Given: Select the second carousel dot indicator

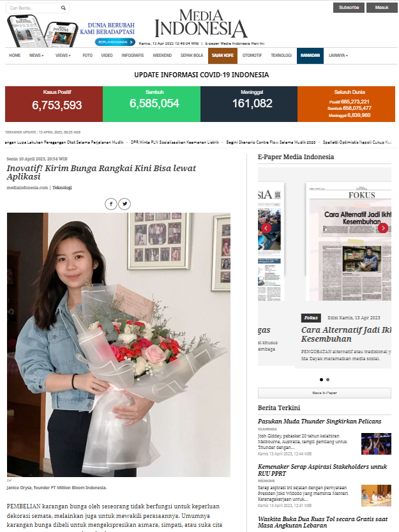Looking at the screenshot, I should pos(327,379).
